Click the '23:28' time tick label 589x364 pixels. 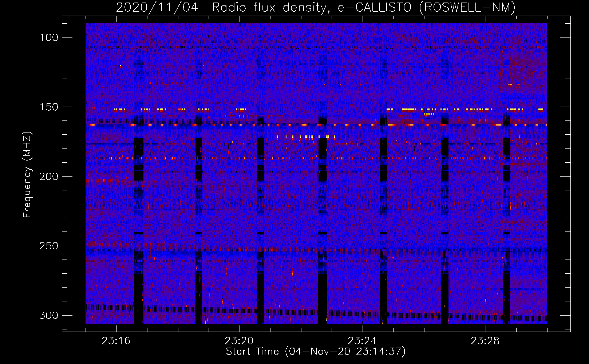pyautogui.click(x=485, y=341)
